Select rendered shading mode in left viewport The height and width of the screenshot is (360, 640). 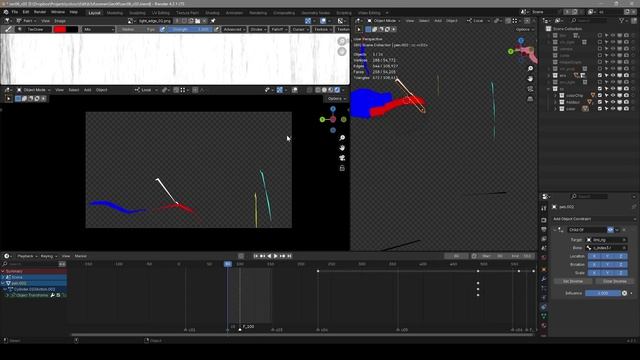coord(337,90)
